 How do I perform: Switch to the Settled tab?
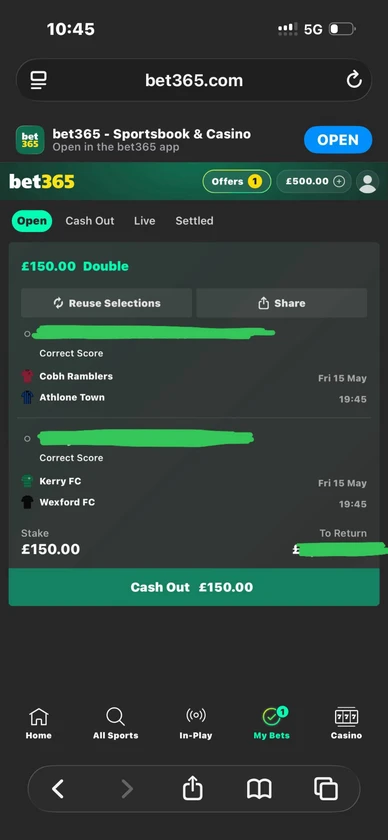click(194, 221)
